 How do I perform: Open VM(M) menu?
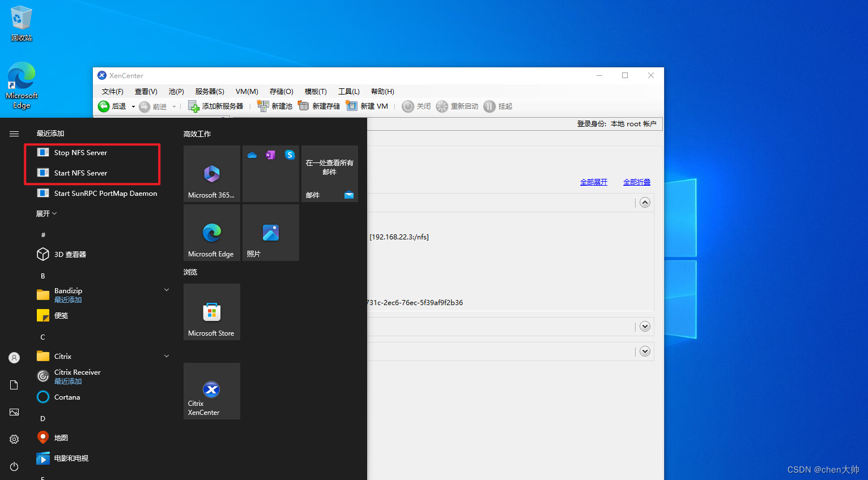coord(247,92)
